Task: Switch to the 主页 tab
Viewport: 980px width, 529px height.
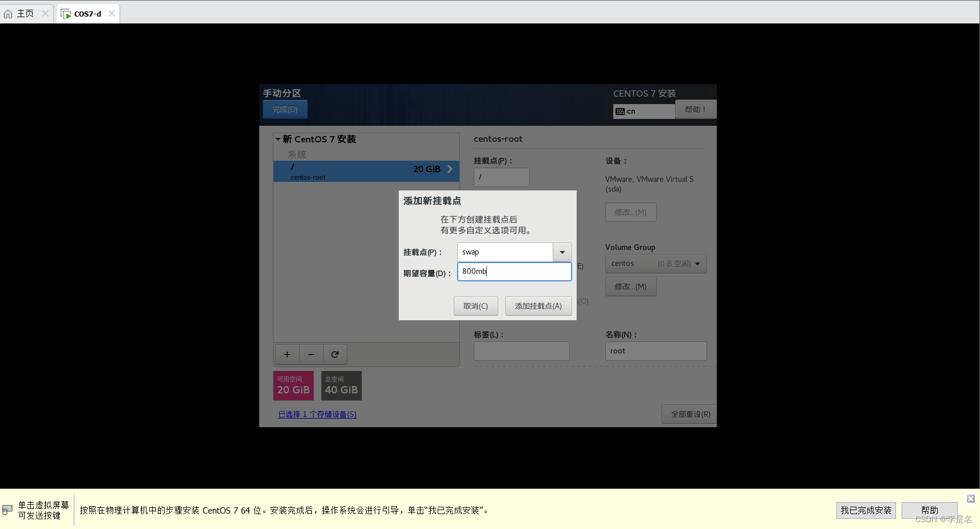Action: pos(26,14)
